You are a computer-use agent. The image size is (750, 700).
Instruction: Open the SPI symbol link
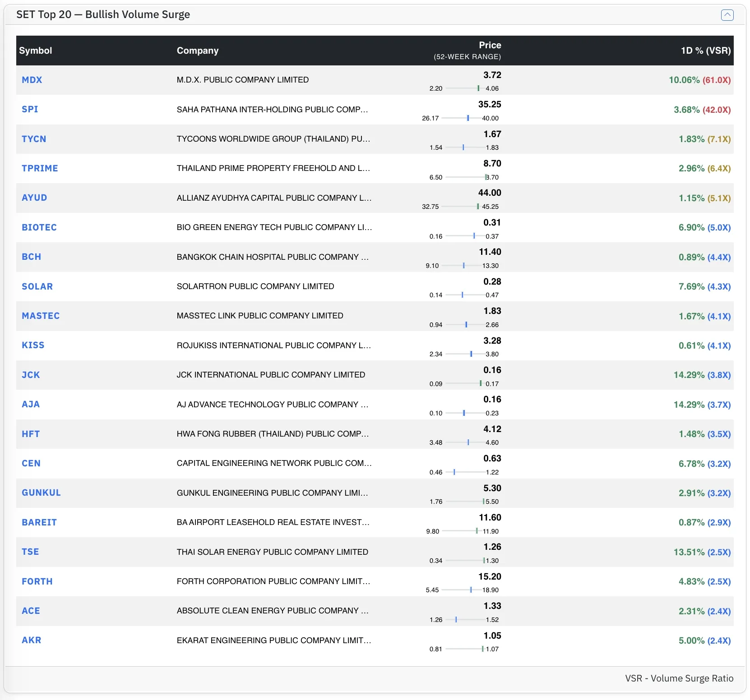click(x=30, y=109)
